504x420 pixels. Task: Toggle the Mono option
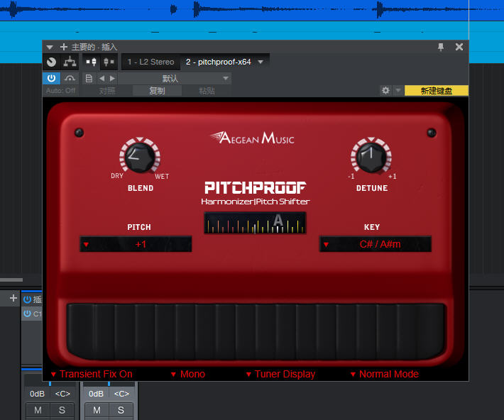click(x=188, y=374)
